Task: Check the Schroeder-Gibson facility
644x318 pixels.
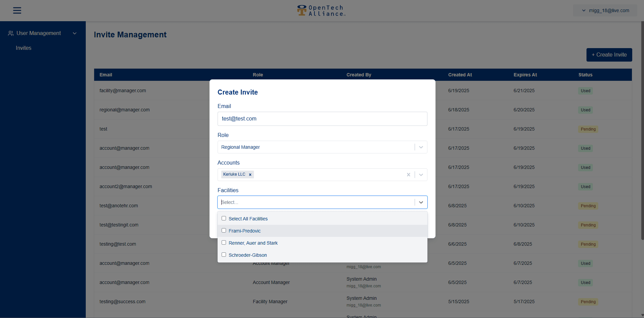Action: 224,255
